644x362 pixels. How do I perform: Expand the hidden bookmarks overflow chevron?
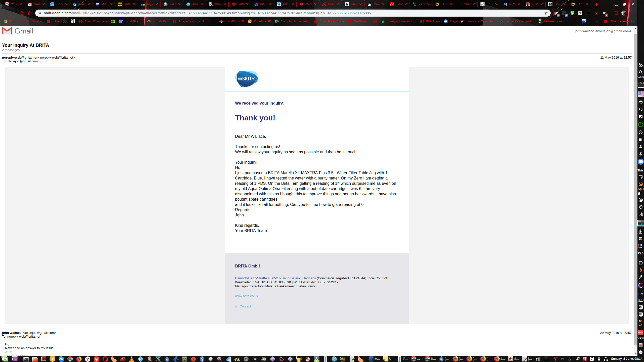pos(597,21)
